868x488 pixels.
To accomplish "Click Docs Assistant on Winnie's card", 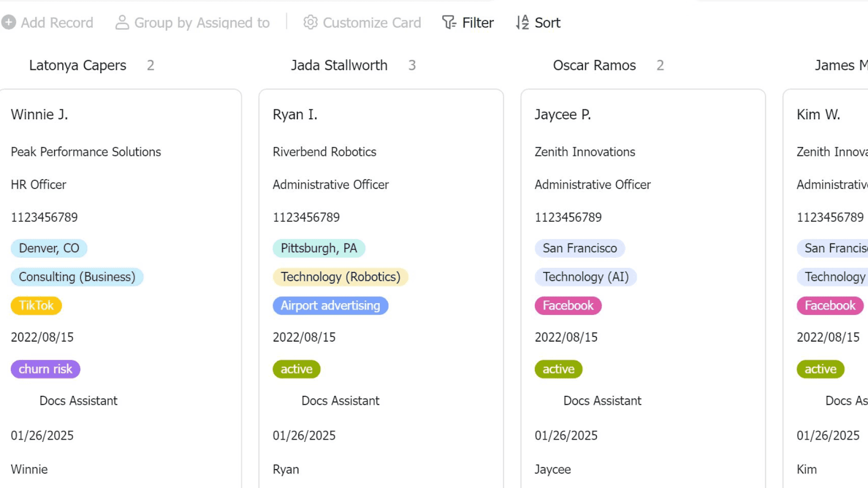I will point(78,401).
